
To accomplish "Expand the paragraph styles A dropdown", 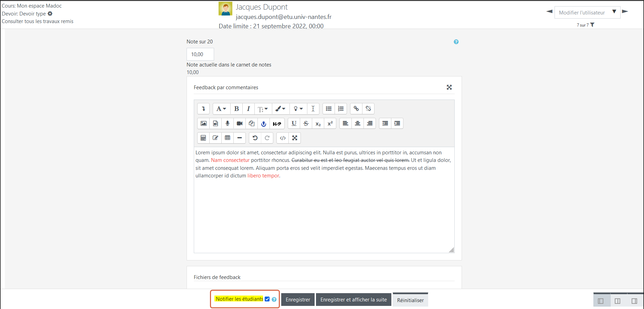I will click(221, 109).
